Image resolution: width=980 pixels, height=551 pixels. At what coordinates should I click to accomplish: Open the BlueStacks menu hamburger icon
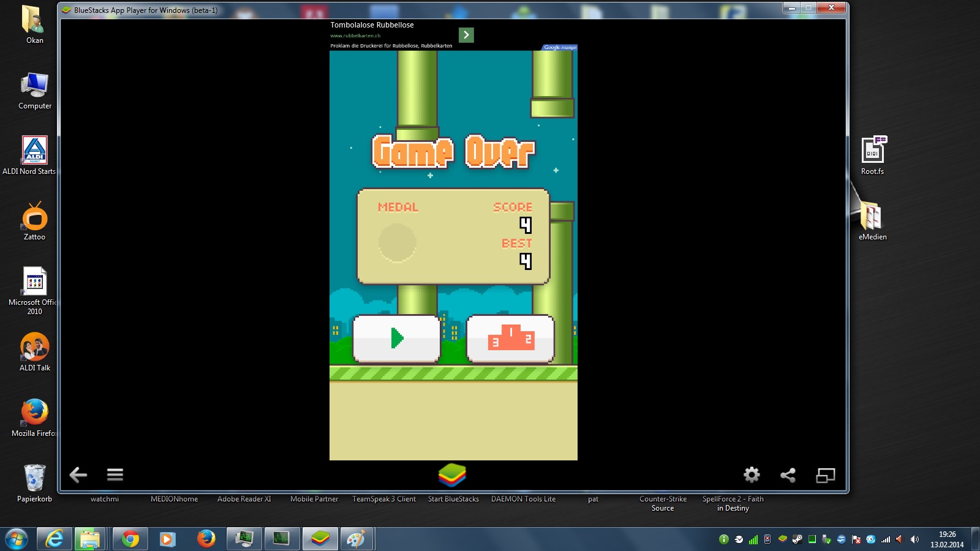[x=115, y=474]
